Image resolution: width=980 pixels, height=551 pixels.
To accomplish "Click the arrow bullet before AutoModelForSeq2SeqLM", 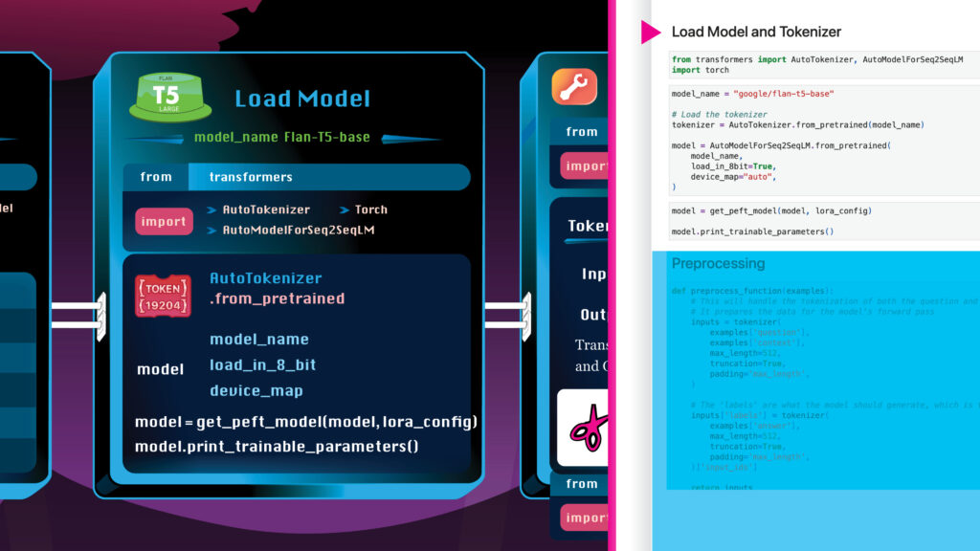I will coord(212,231).
